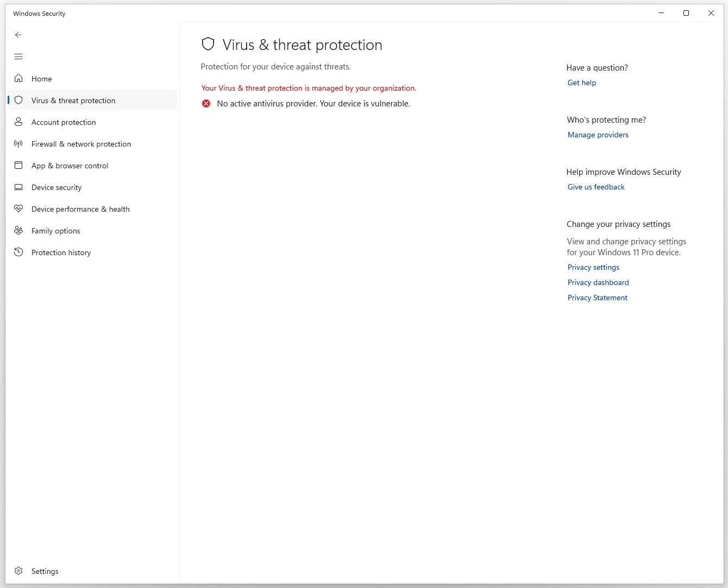Open Give us feedback link
Screen dimensions: 728x588
596,187
